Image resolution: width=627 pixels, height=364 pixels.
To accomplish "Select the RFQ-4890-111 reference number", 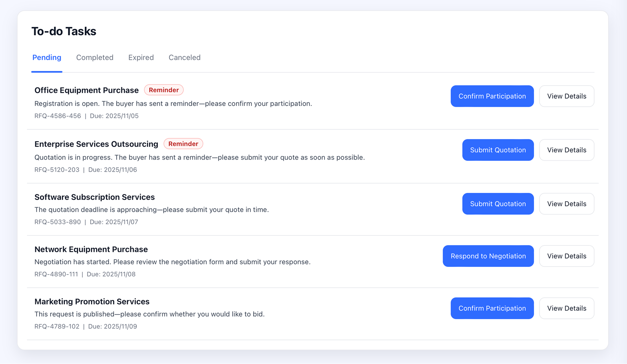I will pos(56,274).
